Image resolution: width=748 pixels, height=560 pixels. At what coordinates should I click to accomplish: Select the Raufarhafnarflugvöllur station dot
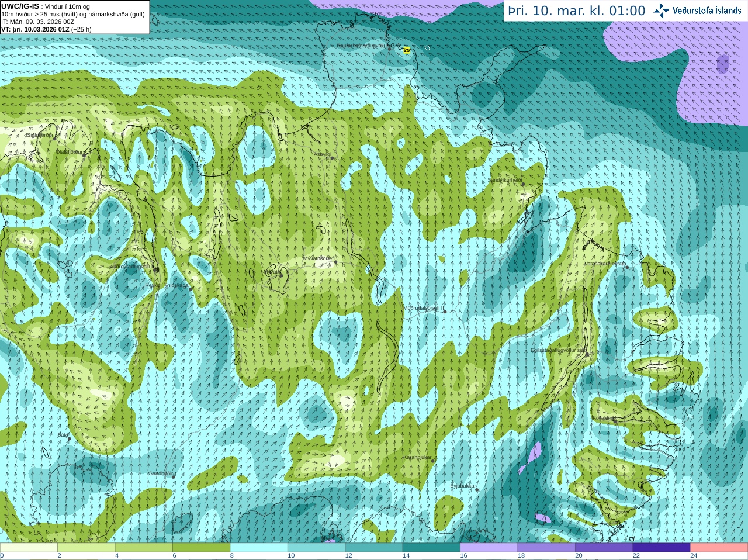389,49
